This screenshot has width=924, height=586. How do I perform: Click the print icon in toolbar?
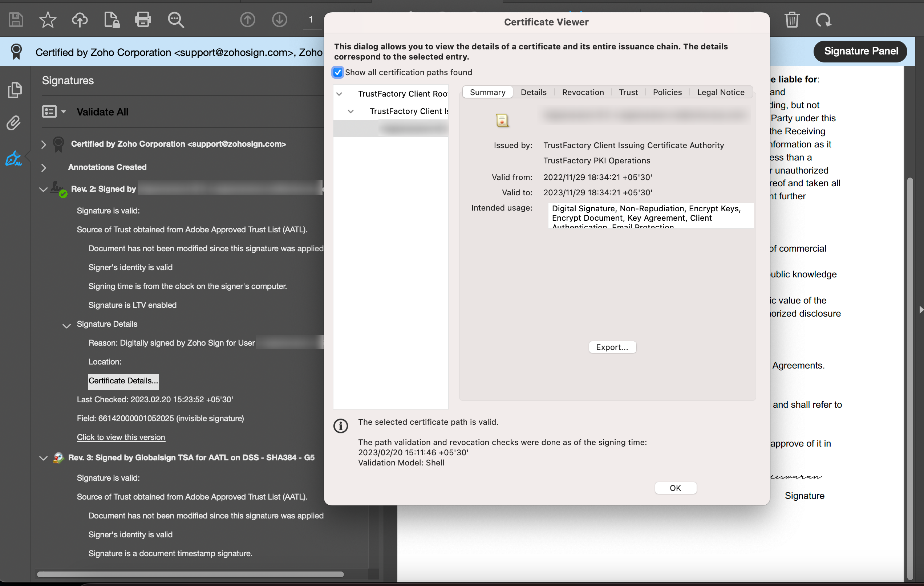coord(143,20)
